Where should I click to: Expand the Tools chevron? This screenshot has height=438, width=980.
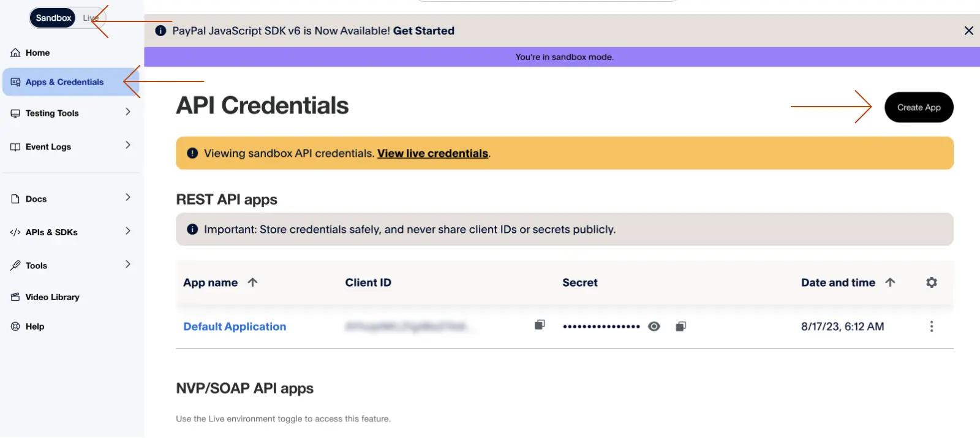127,264
